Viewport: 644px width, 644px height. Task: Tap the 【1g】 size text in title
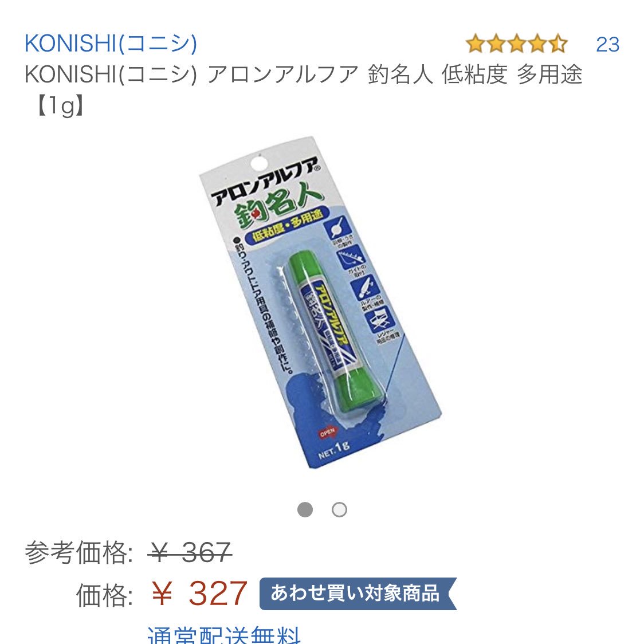tap(60, 106)
